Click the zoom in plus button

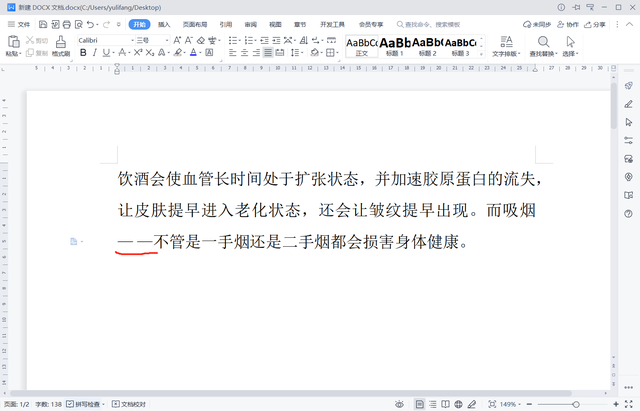click(616, 404)
